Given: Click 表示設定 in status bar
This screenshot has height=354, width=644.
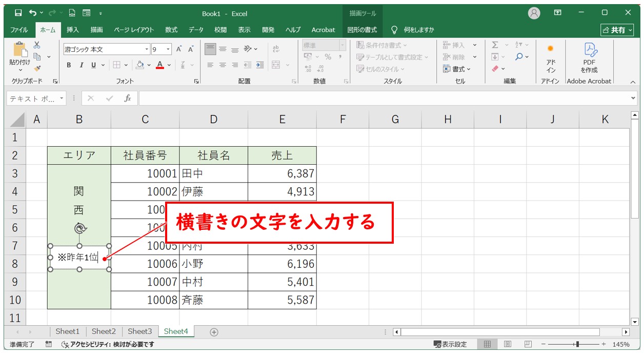Looking at the screenshot, I should tap(450, 344).
